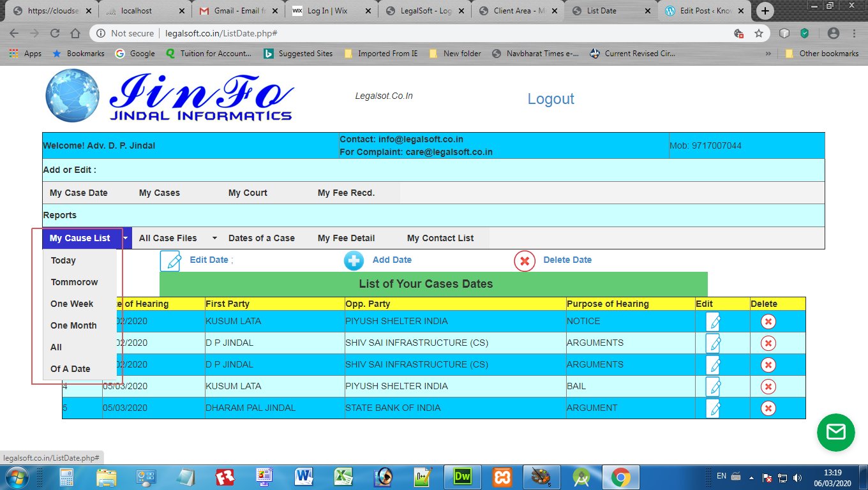868x490 pixels.
Task: Open the green mail chat button
Action: (835, 433)
